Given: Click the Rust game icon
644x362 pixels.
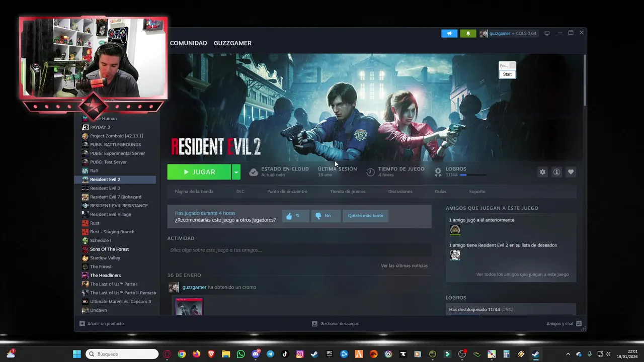Looking at the screenshot, I should click(85, 223).
